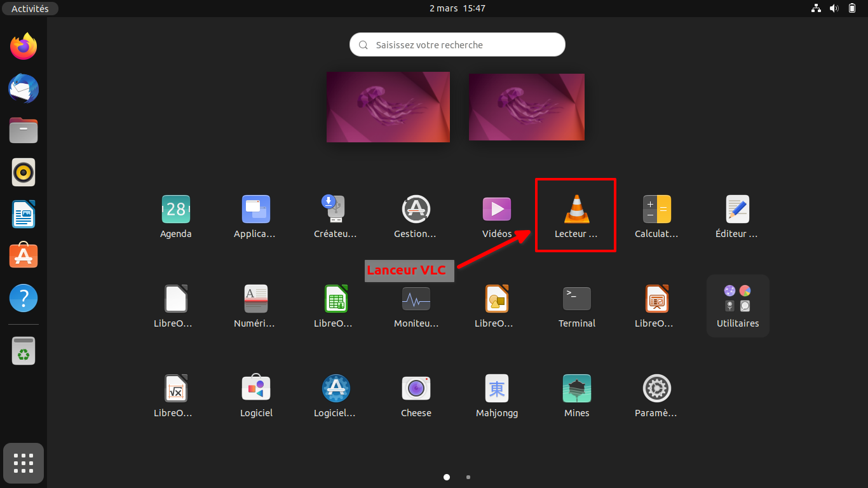Open the Mahjongg game
Viewport: 868px width, 488px height.
tap(496, 388)
